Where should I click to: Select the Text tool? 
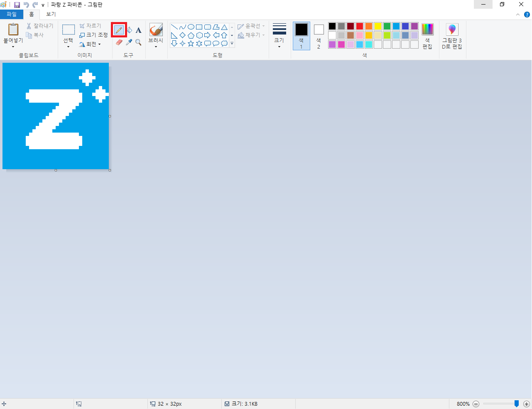(x=139, y=30)
